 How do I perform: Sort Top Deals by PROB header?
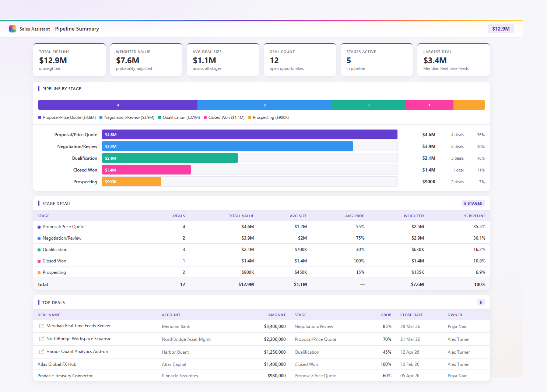[x=386, y=315]
